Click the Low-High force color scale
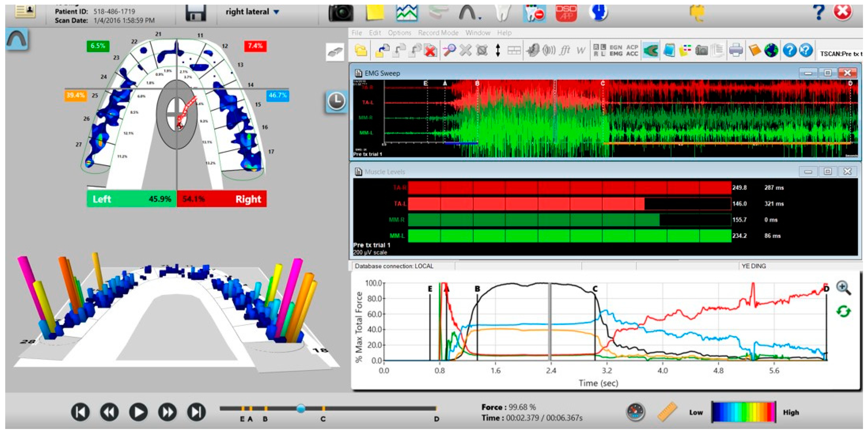868x434 pixels. pos(743,412)
